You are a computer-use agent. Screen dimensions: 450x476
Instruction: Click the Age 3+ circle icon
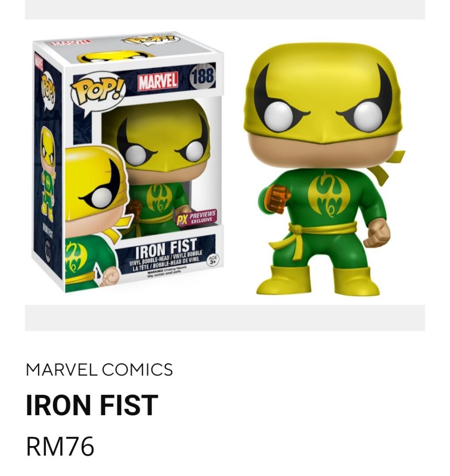pos(213,260)
